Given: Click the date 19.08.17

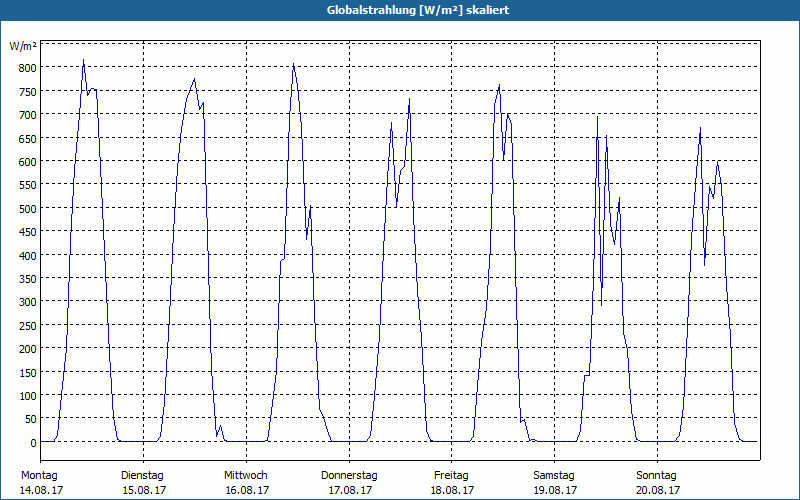Looking at the screenshot, I should (x=556, y=490).
